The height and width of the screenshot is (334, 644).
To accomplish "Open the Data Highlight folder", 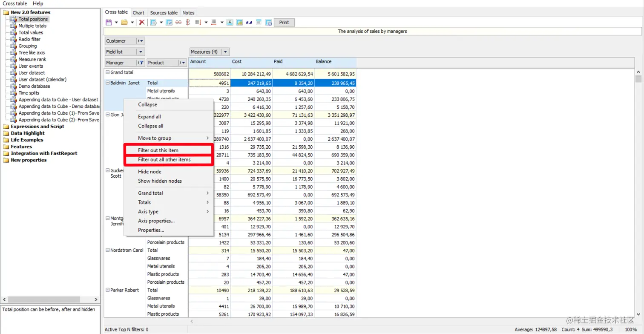I will [x=28, y=133].
